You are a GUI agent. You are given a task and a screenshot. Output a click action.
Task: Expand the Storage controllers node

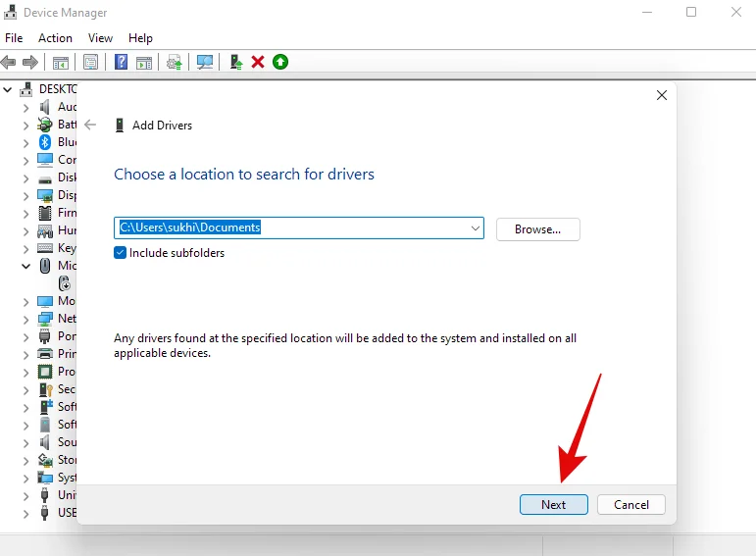tap(26, 461)
